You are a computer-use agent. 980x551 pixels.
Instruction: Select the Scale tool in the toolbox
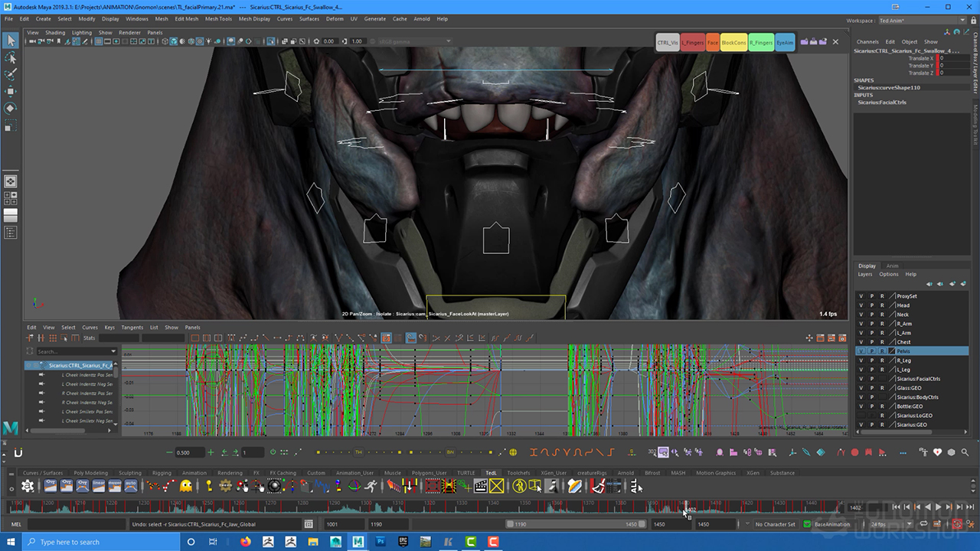[x=11, y=125]
